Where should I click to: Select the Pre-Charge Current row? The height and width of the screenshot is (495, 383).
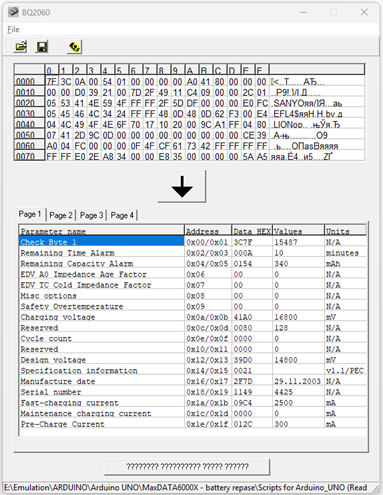click(193, 424)
